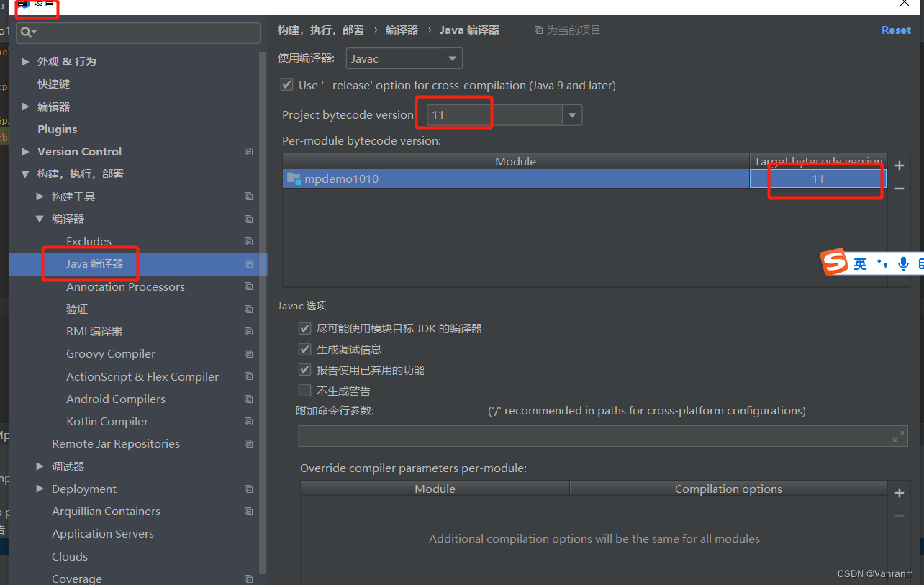Click project-level icon beside Kotlin Compiler
924x585 pixels.
(x=248, y=421)
